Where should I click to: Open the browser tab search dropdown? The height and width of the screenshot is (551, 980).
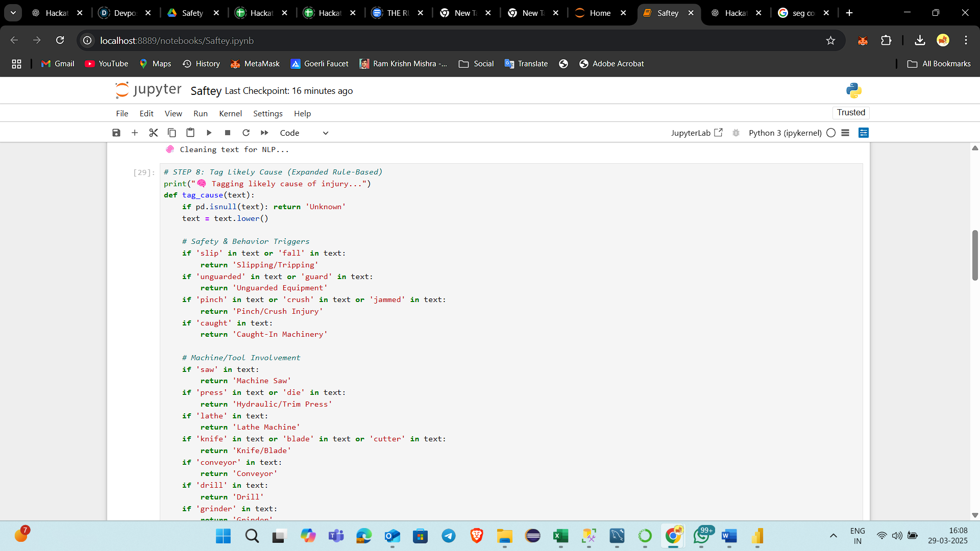tap(13, 13)
